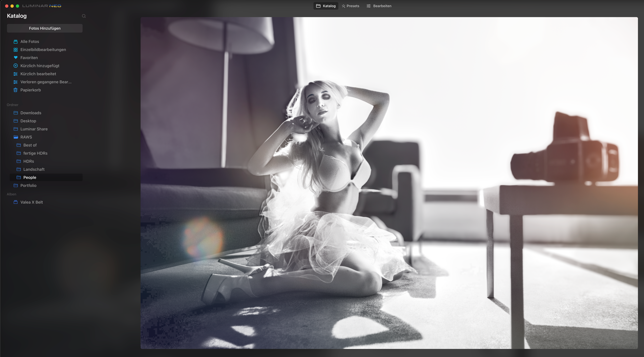Open the Best of subfolder
The height and width of the screenshot is (357, 644).
click(x=30, y=145)
